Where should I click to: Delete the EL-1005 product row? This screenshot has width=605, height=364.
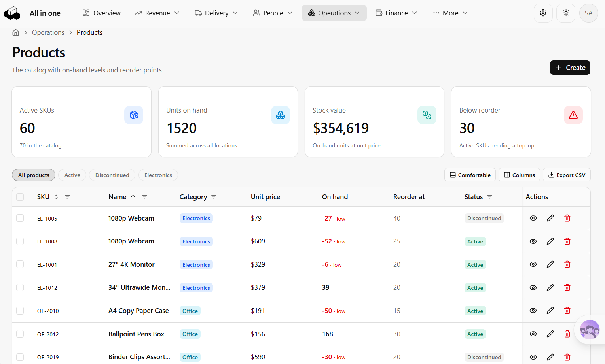click(567, 218)
